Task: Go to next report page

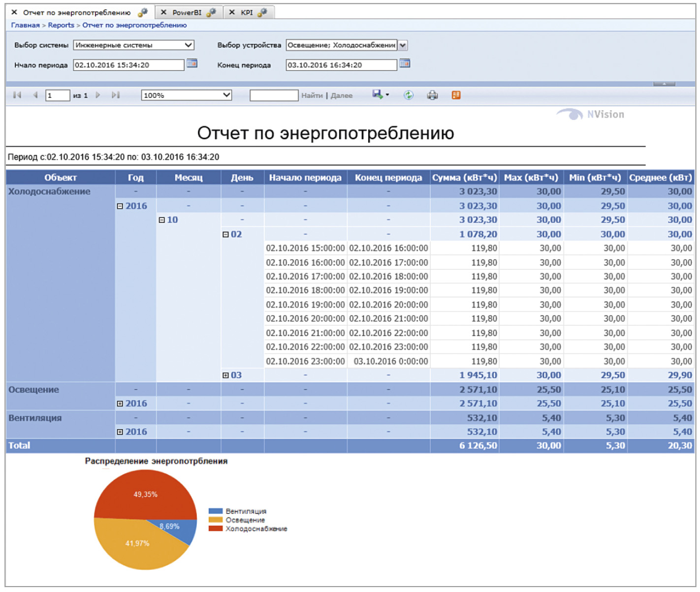Action: click(98, 95)
